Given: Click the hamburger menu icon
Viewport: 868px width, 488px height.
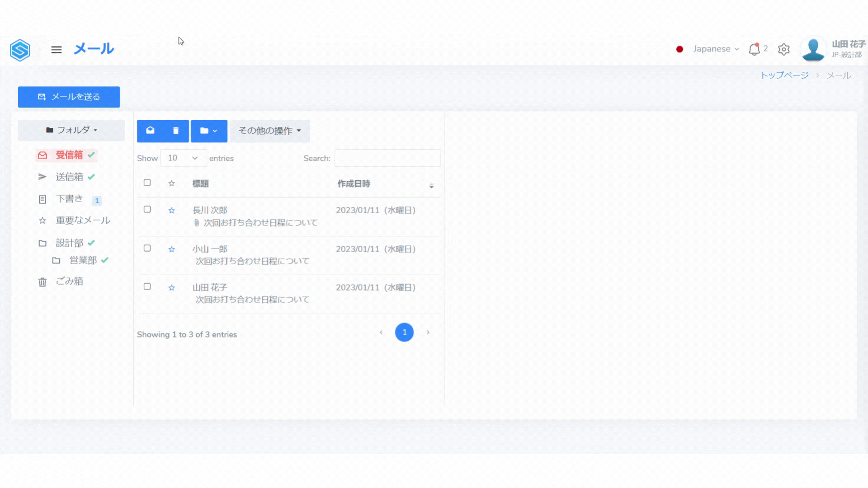Looking at the screenshot, I should [x=56, y=50].
